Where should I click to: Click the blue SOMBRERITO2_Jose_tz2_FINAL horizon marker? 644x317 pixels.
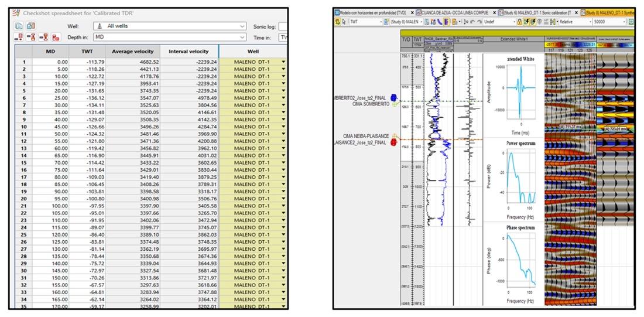394,97
